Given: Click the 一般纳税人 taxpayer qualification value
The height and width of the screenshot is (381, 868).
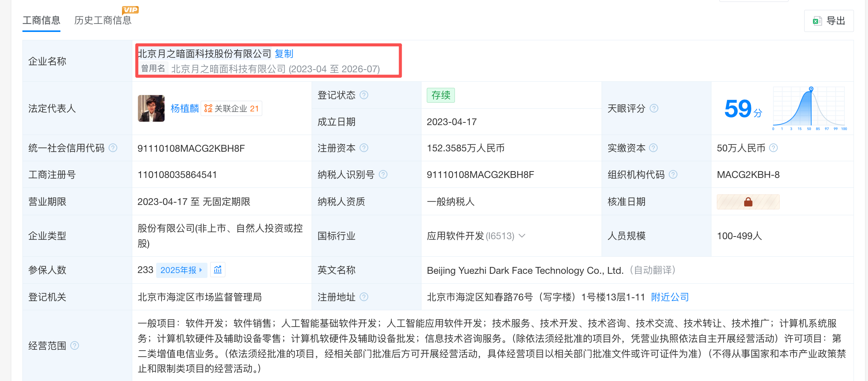Looking at the screenshot, I should click(x=451, y=202).
